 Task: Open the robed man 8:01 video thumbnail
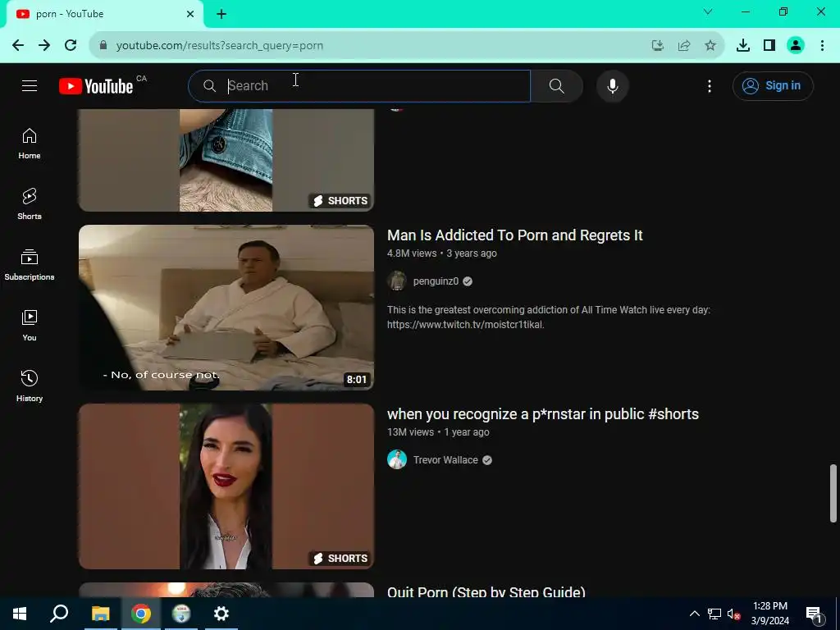coord(226,308)
